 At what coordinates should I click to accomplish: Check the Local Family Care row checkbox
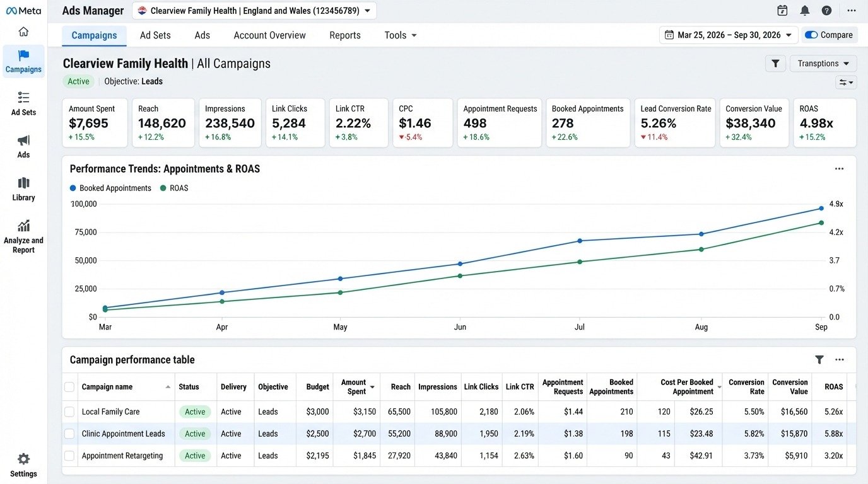click(x=69, y=412)
